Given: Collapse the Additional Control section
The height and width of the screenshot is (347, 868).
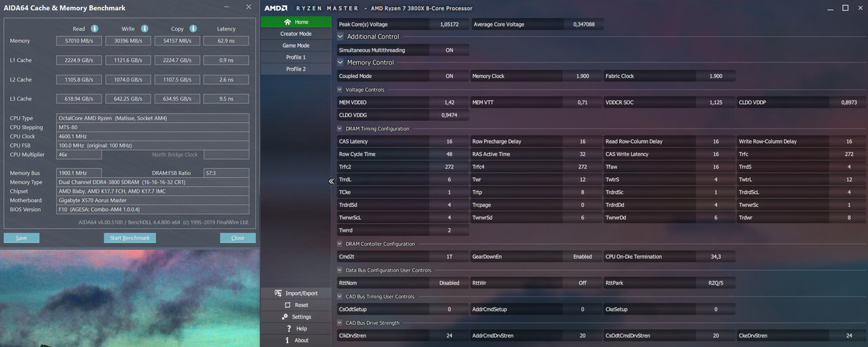Looking at the screenshot, I should 340,37.
